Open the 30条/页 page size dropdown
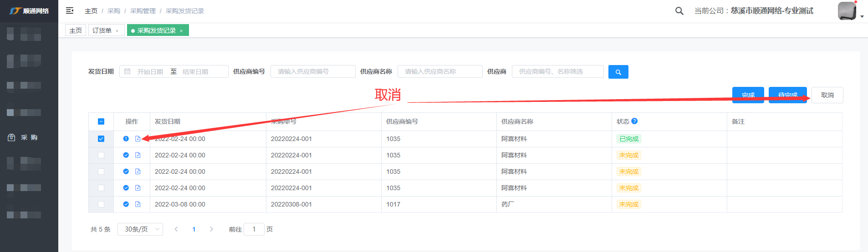The image size is (868, 252). [140, 229]
